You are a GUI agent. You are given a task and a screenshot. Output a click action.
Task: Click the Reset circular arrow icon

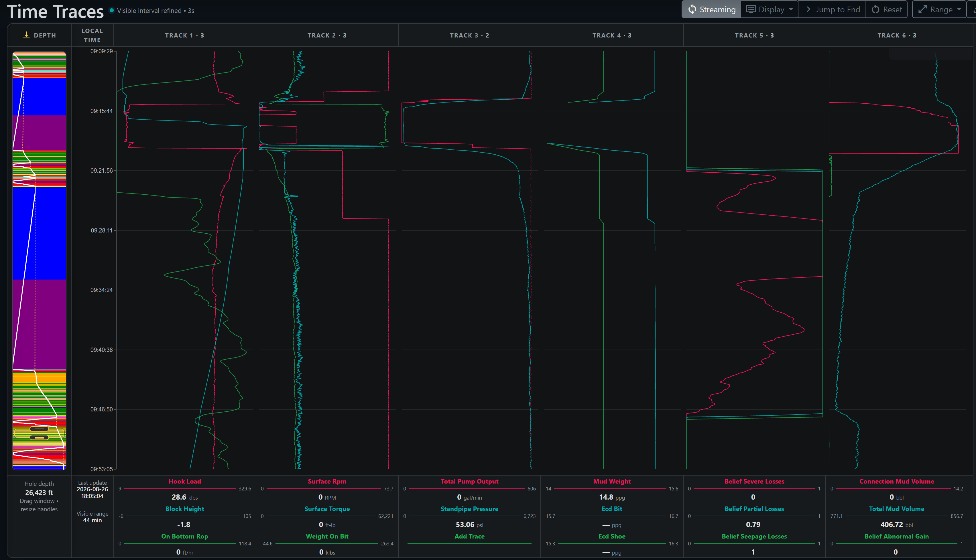875,10
